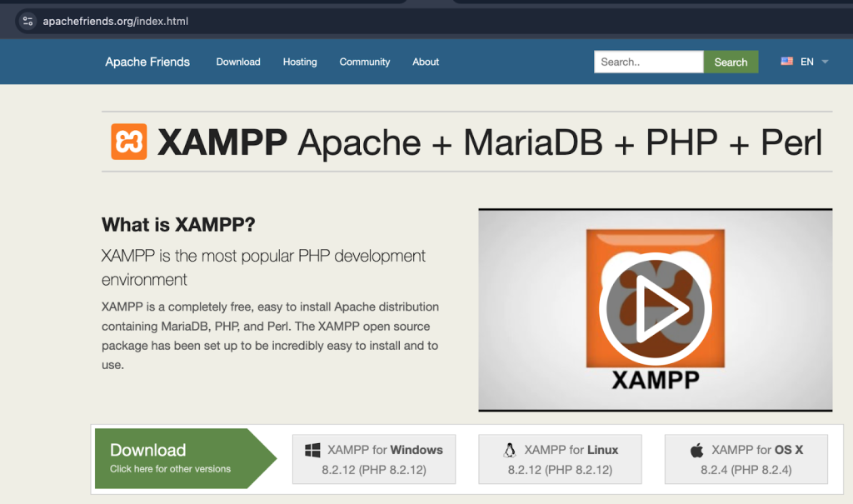Screen dimensions: 853x504
Task: Open the Community menu item
Action: click(x=365, y=62)
